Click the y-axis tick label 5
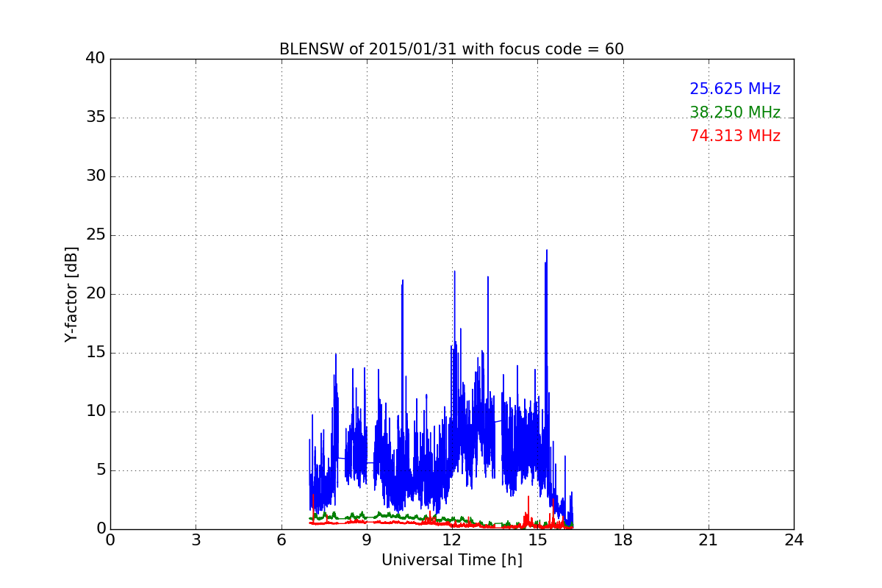Screen dimensions: 882x588 (x=101, y=470)
